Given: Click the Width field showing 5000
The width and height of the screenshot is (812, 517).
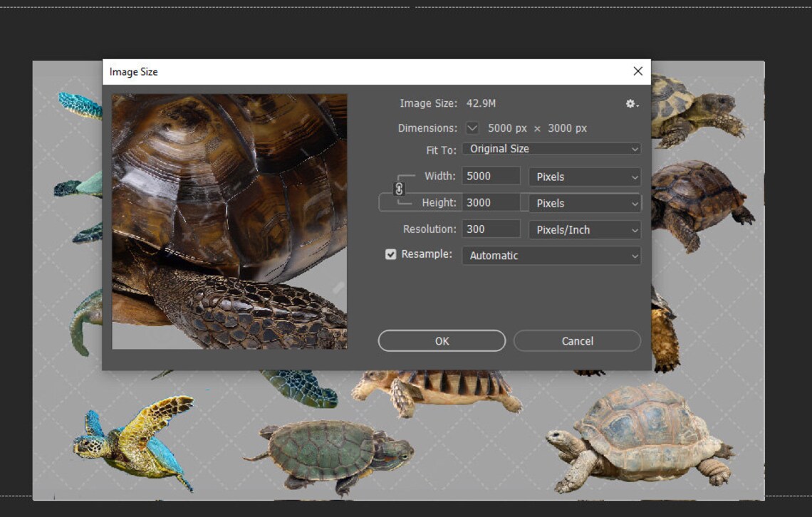Looking at the screenshot, I should click(491, 176).
